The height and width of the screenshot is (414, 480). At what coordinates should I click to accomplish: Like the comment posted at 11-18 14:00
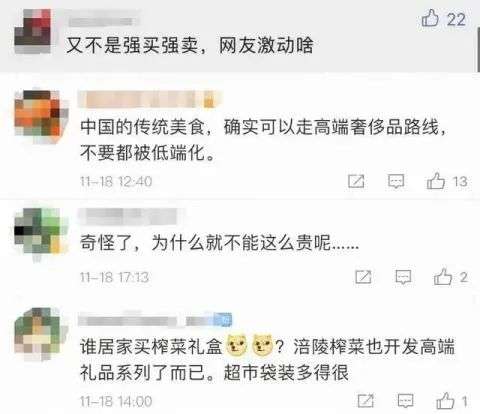445,401
